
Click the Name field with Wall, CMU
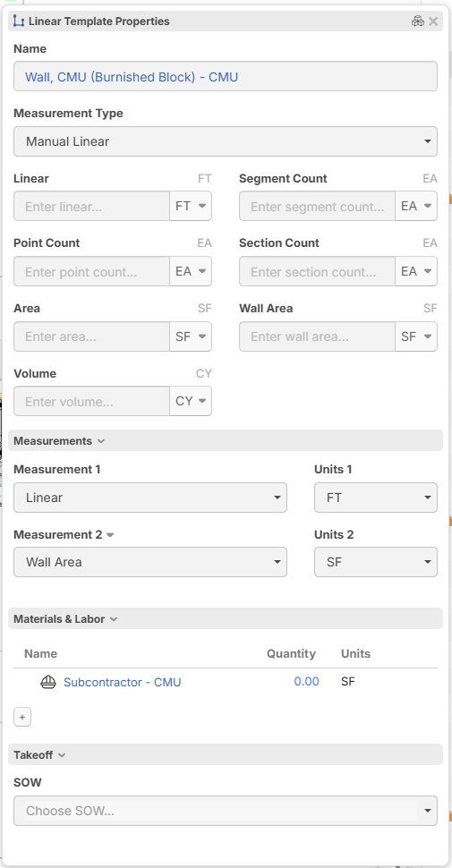click(226, 76)
